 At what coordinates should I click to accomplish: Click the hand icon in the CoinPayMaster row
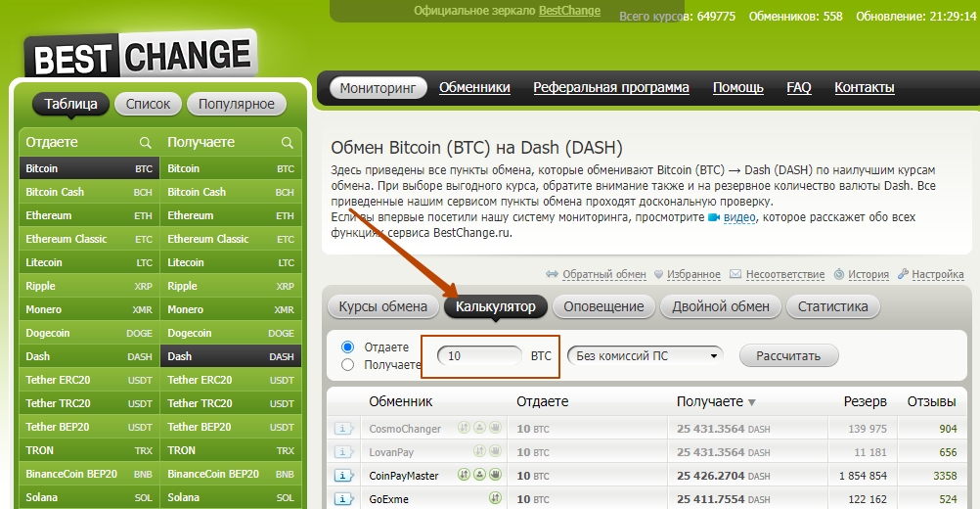[495, 475]
